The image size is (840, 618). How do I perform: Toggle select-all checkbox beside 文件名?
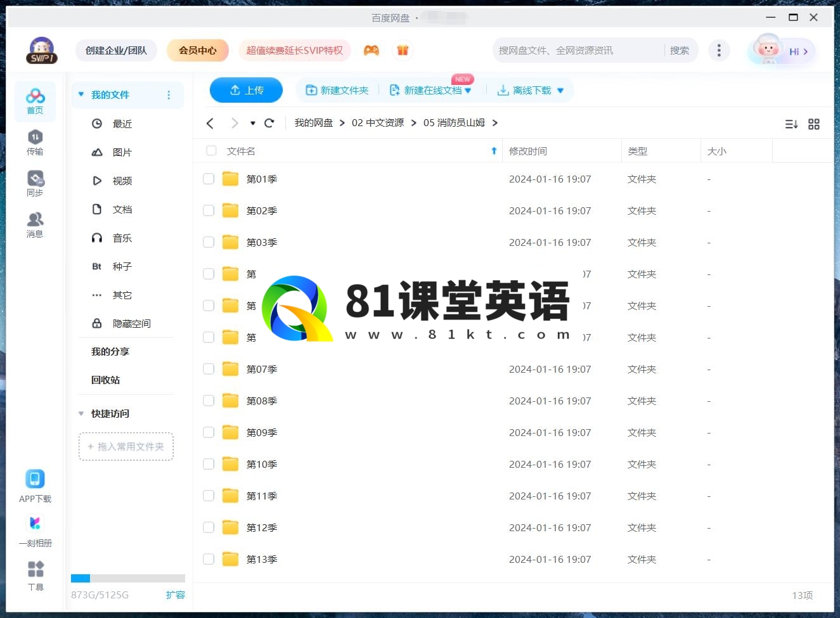point(212,151)
